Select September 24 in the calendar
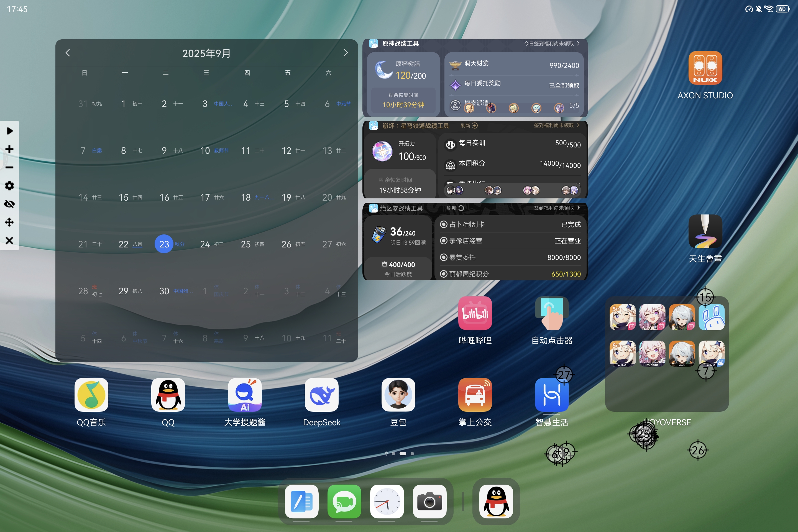This screenshot has width=798, height=532. pyautogui.click(x=205, y=244)
